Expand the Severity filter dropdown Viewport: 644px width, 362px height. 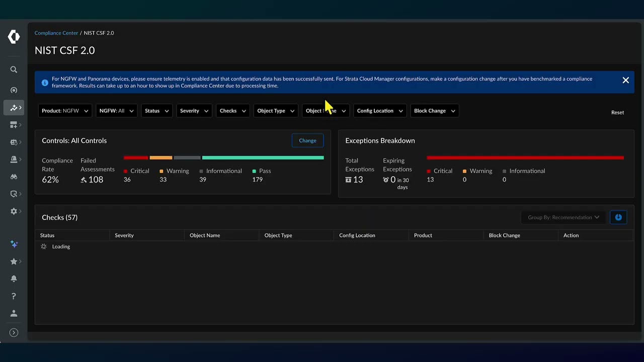point(194,111)
